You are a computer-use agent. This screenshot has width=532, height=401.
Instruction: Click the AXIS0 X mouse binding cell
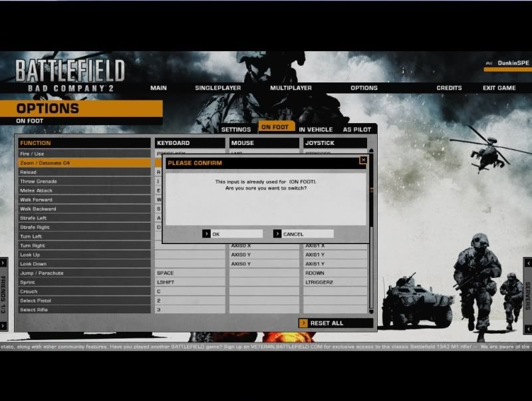(264, 246)
